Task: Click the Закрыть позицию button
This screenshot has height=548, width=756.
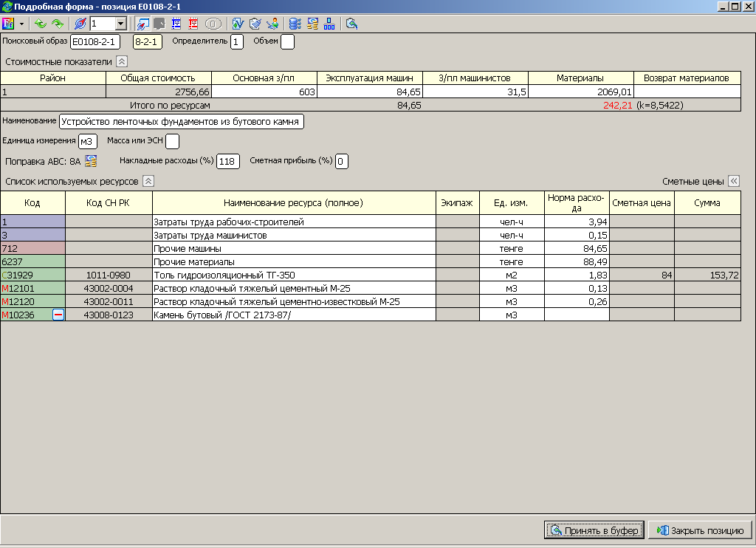Action: click(700, 530)
